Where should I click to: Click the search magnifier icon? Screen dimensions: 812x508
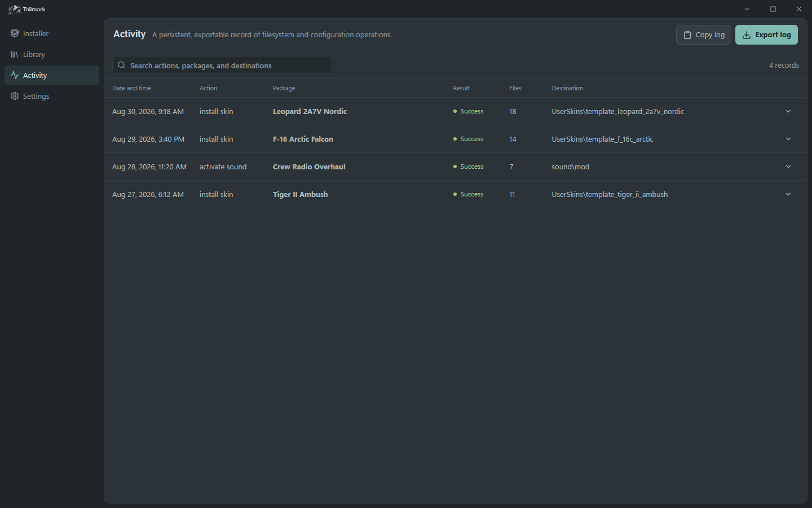pyautogui.click(x=121, y=65)
